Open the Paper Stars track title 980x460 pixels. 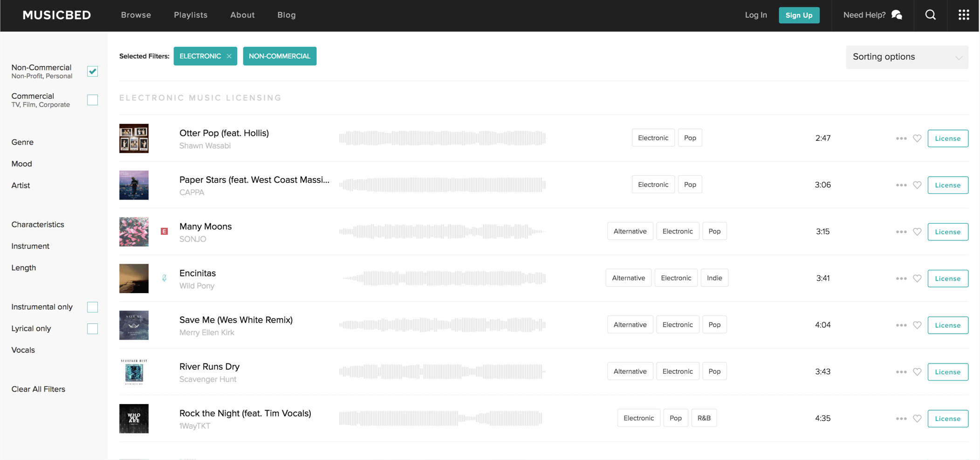pyautogui.click(x=254, y=179)
